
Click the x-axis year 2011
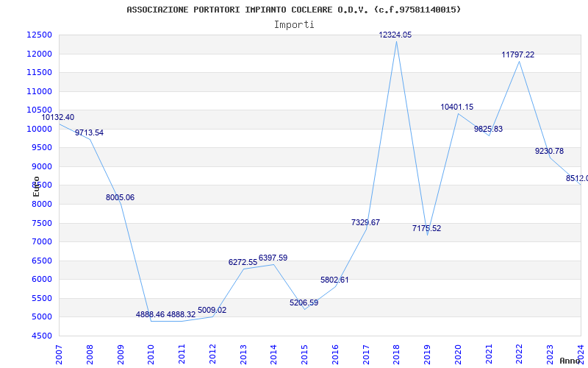(x=182, y=355)
